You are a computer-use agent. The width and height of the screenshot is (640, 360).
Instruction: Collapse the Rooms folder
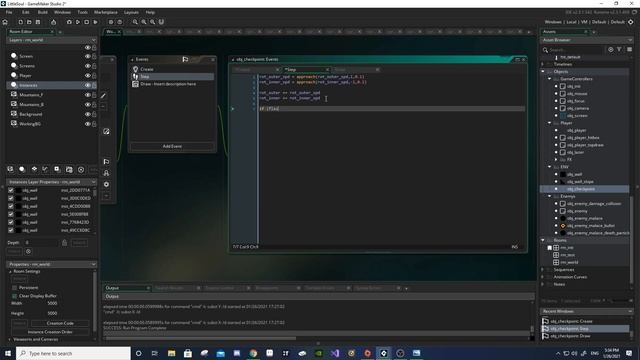(543, 240)
